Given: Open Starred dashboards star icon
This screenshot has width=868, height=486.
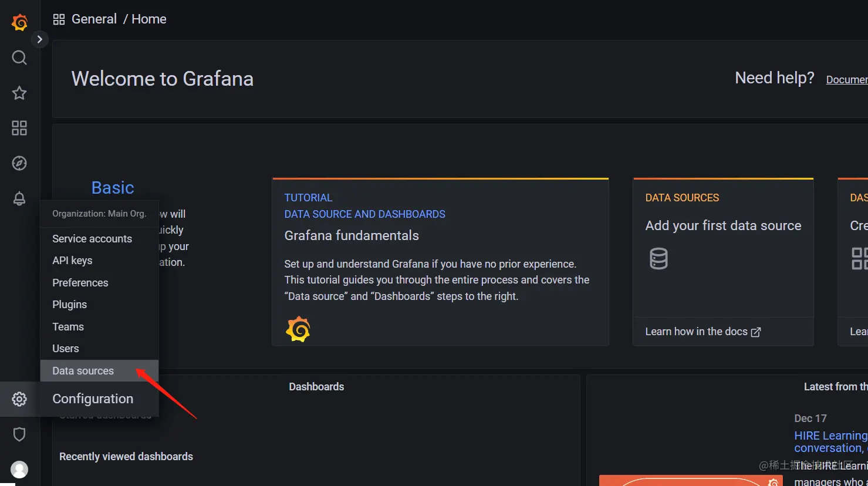Looking at the screenshot, I should coord(19,93).
